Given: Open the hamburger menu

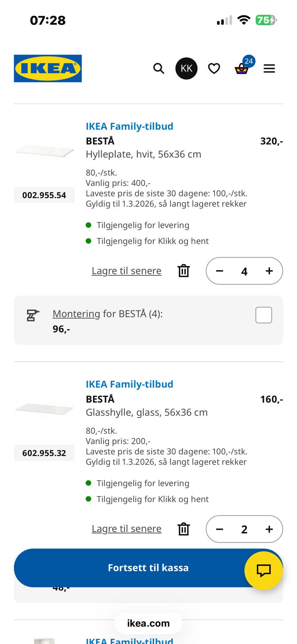Looking at the screenshot, I should [x=269, y=68].
